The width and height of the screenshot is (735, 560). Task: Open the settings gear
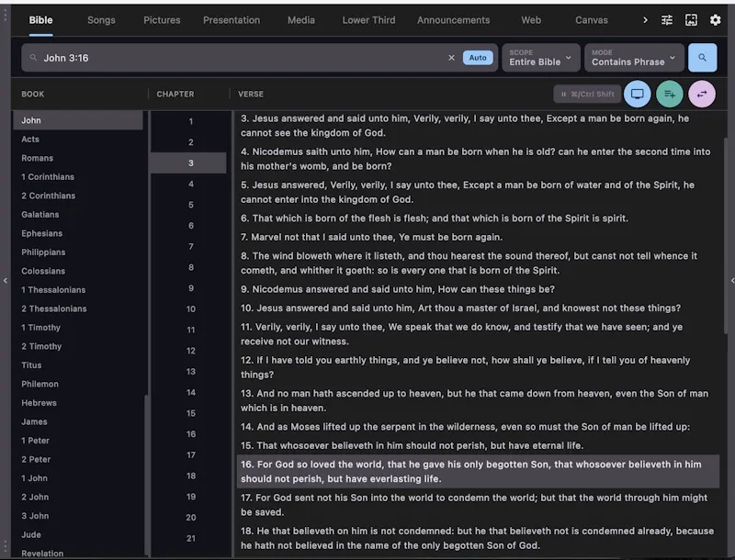click(x=715, y=20)
